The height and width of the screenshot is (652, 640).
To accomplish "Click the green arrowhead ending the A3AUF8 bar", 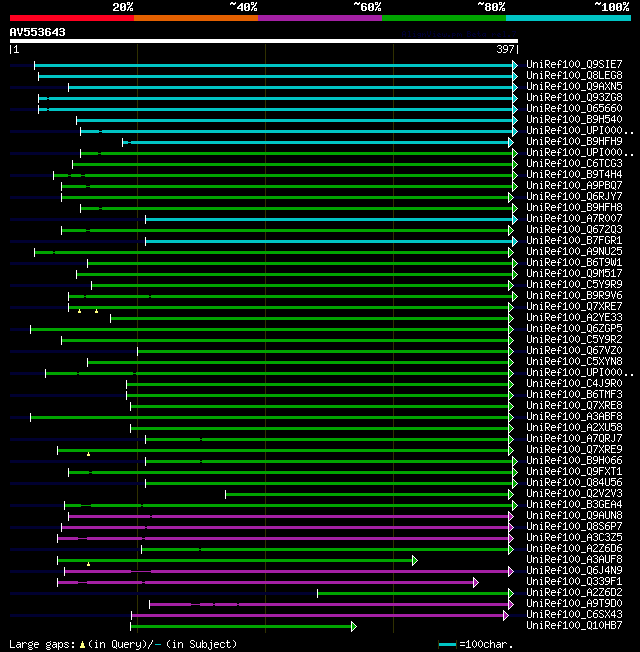I will click(x=415, y=561).
